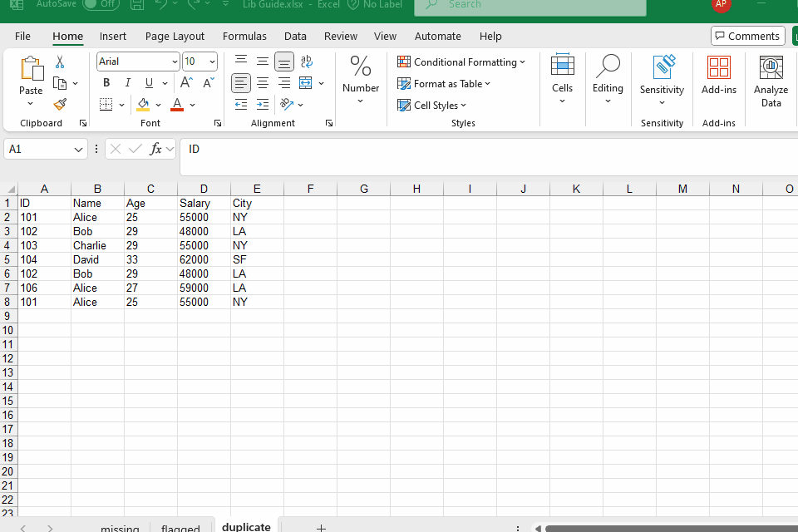Open the Number format percent group

[x=360, y=79]
